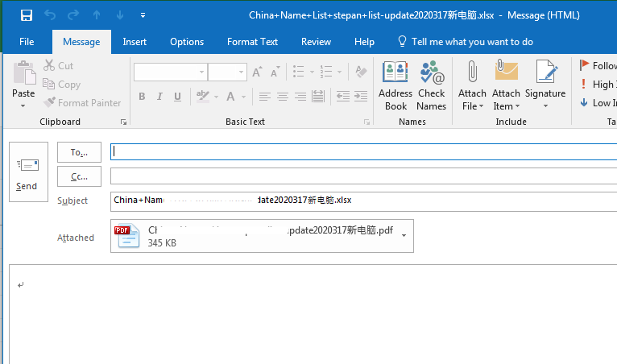
Task: Decrease paragraph indent
Action: (343, 97)
